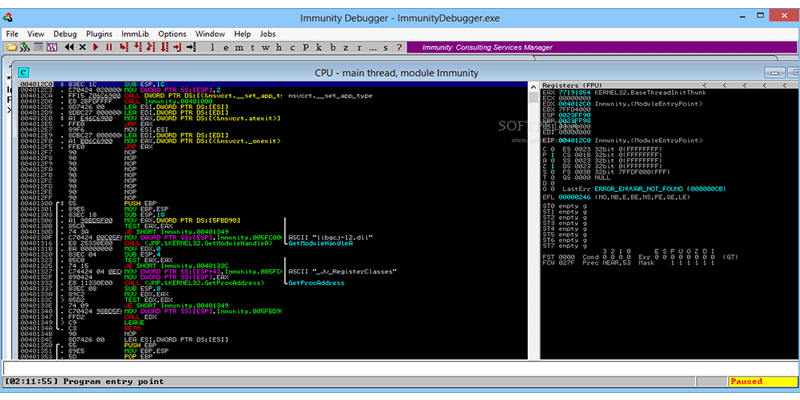
Task: Click the 'Program entry point' status bar message
Action: [114, 381]
